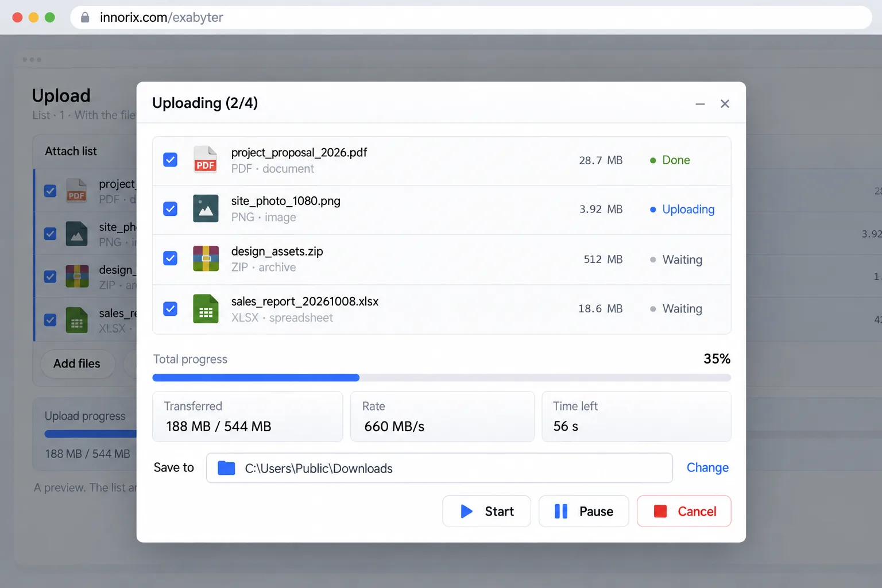
Task: Toggle the XLSX row checkbox in the background Attach list
Action: tap(51, 320)
